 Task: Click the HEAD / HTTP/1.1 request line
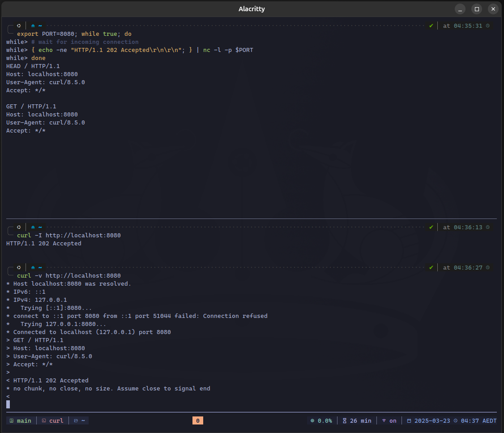(x=33, y=66)
